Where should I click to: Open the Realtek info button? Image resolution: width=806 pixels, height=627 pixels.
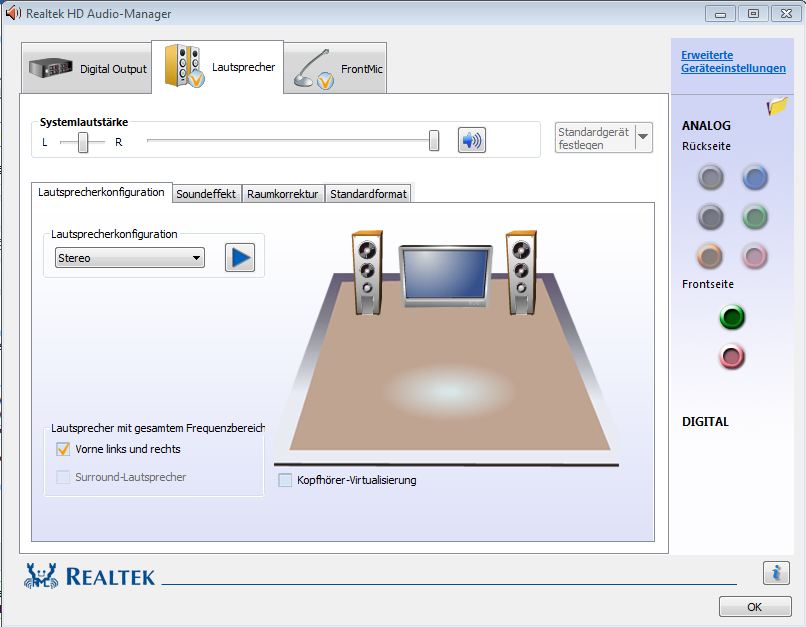point(776,572)
